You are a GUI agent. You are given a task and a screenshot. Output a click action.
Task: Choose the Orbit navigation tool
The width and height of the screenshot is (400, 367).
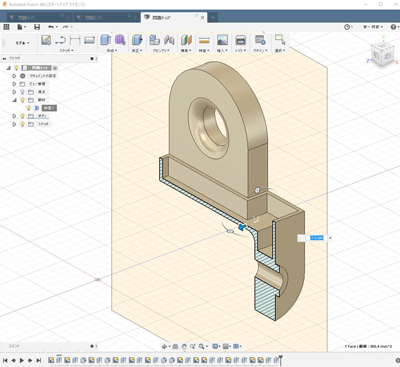click(164, 347)
